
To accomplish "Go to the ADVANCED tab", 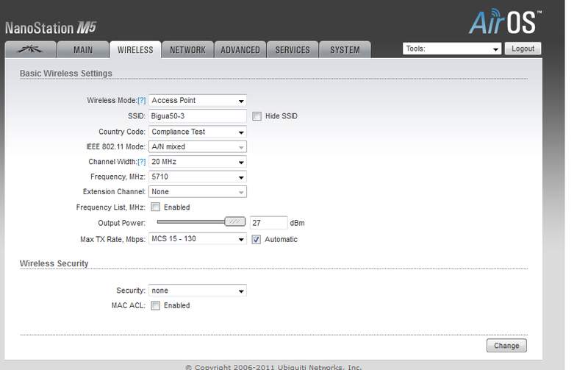I will coord(240,49).
